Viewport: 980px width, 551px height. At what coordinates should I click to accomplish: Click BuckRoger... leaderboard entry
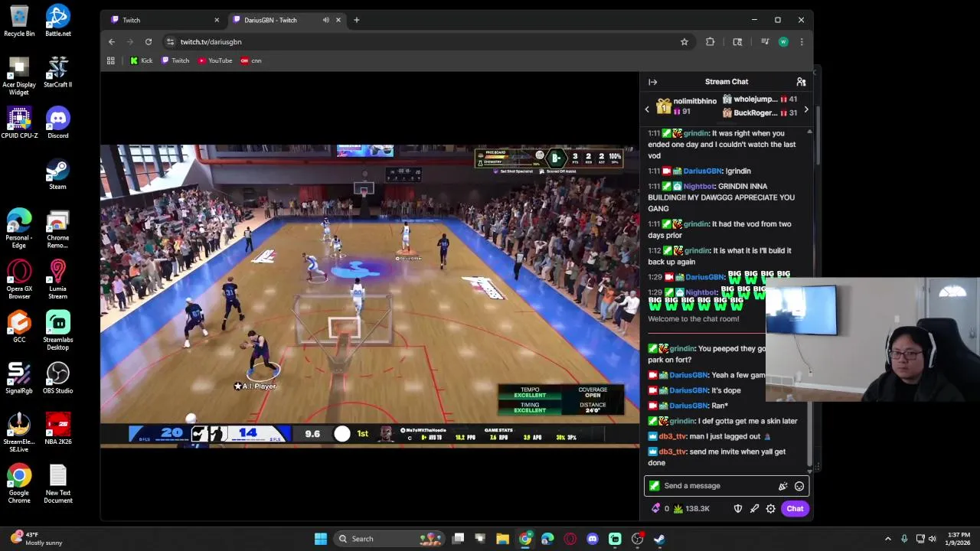point(760,113)
